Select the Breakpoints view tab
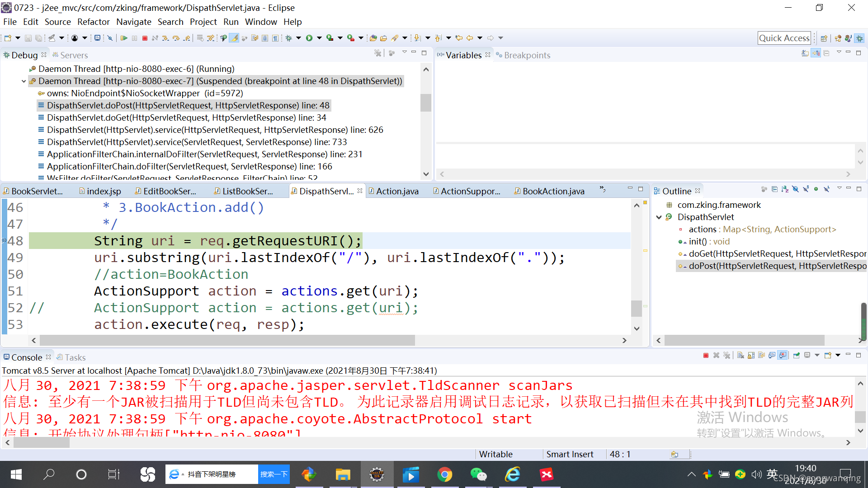868x488 pixels. (x=527, y=55)
